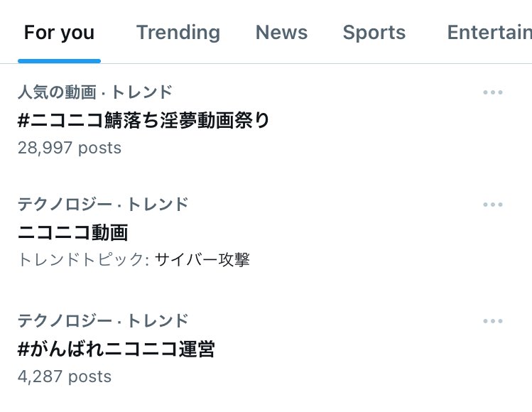Screen dimensions: 532x412
Task: Click the blue underline beneath For you
Action: pyautogui.click(x=60, y=61)
